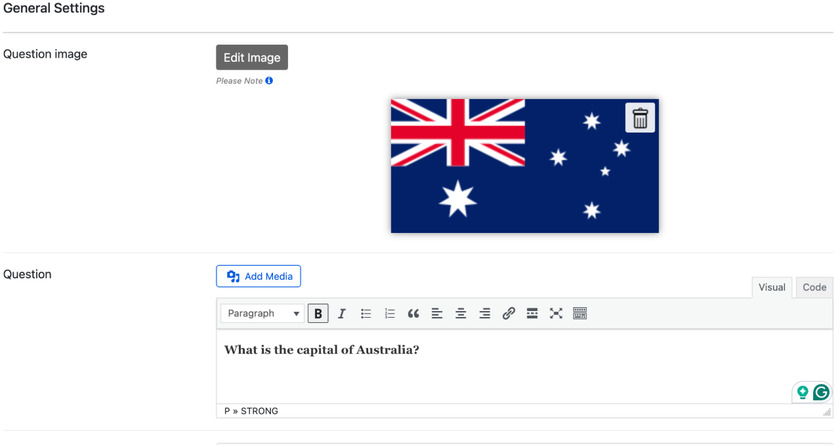840x445 pixels.
Task: Apply blockquote formatting
Action: pos(413,313)
